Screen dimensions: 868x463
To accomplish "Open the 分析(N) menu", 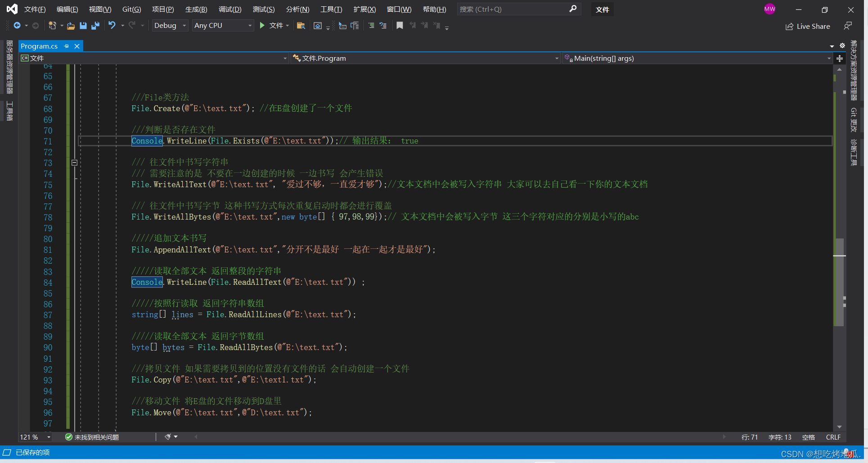I will (297, 9).
